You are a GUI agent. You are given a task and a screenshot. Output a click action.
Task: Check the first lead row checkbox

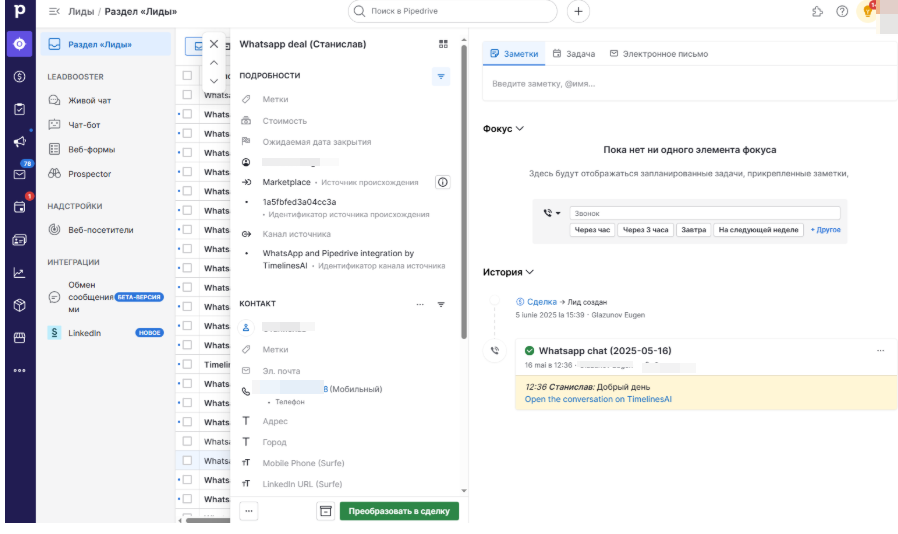(187, 96)
